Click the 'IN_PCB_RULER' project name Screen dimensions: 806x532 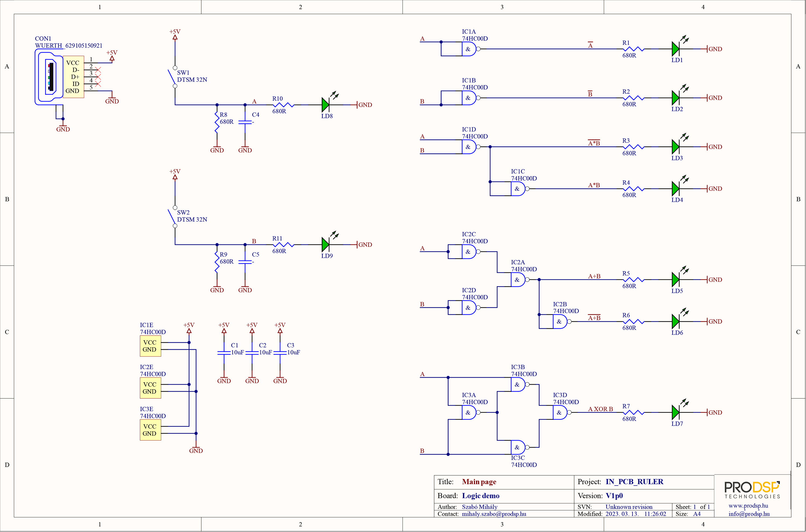[x=634, y=482]
